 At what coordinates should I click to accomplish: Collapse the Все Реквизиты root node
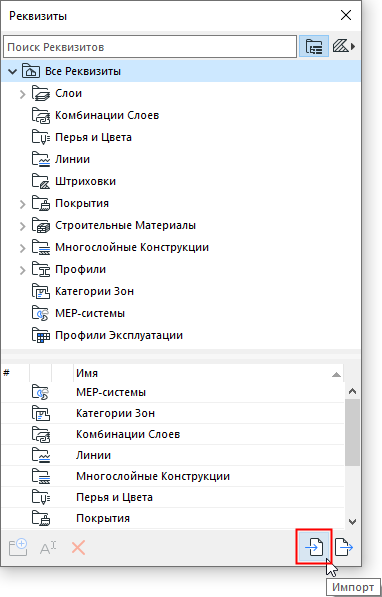tap(13, 71)
